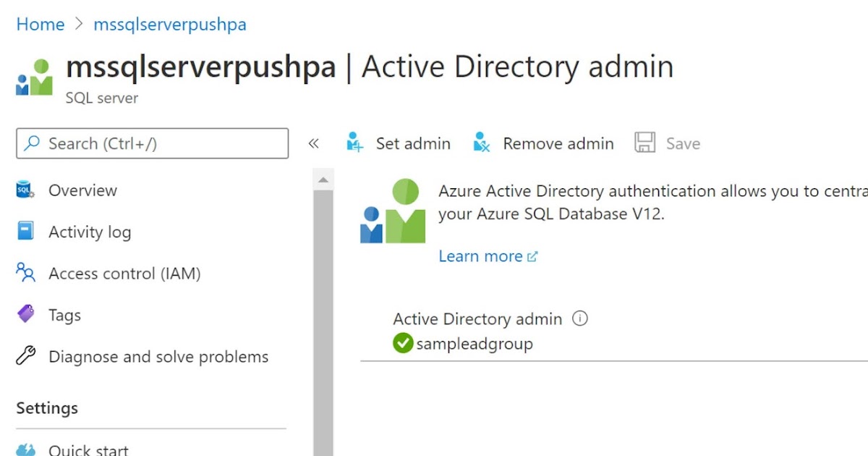Select the Activity log icon
This screenshot has width=868, height=456.
coord(24,232)
